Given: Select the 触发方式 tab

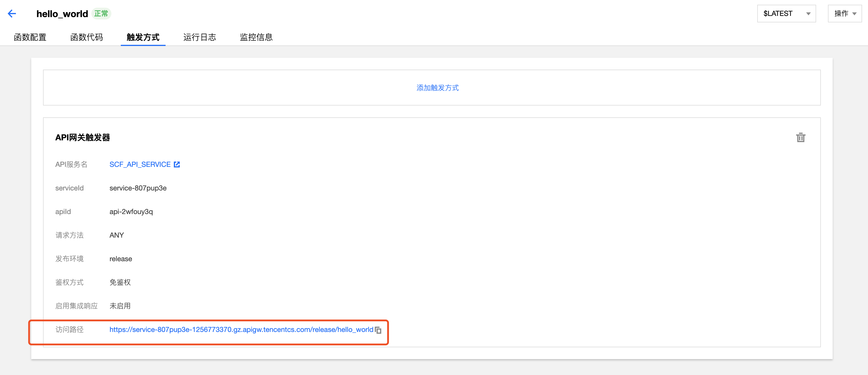Looking at the screenshot, I should tap(143, 37).
